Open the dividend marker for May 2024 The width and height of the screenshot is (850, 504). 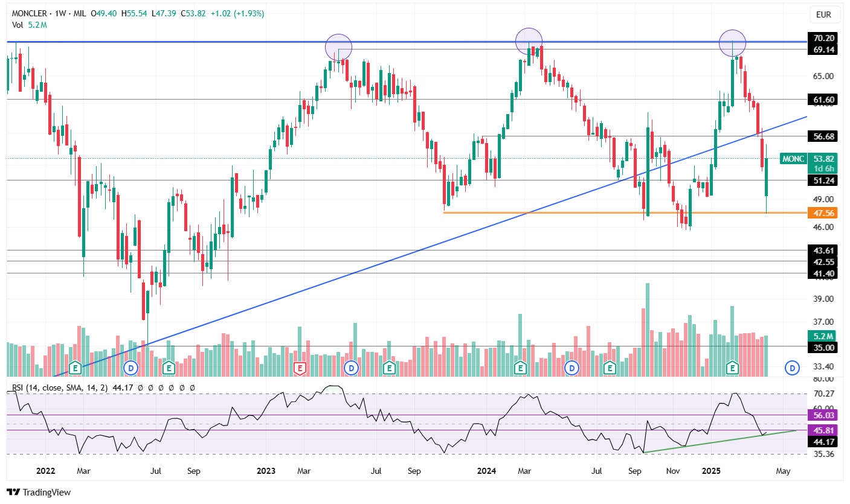click(571, 367)
